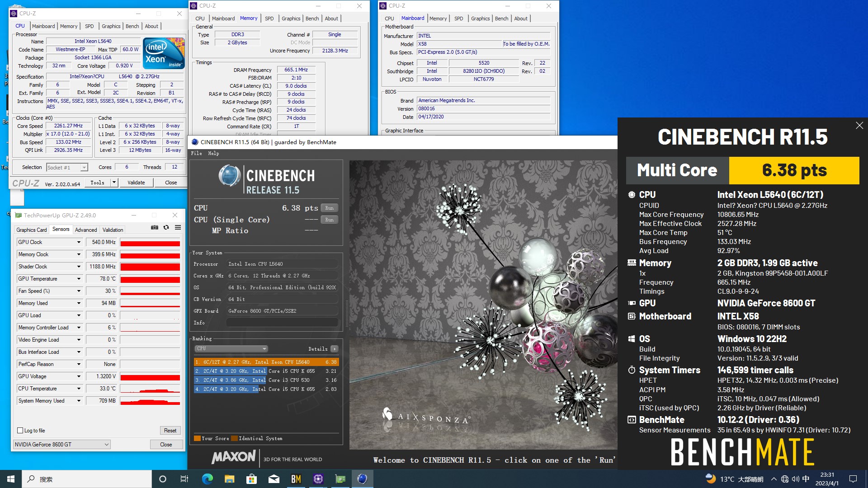Switch to CPU-Z via purple chip taskbar icon

pos(318,479)
